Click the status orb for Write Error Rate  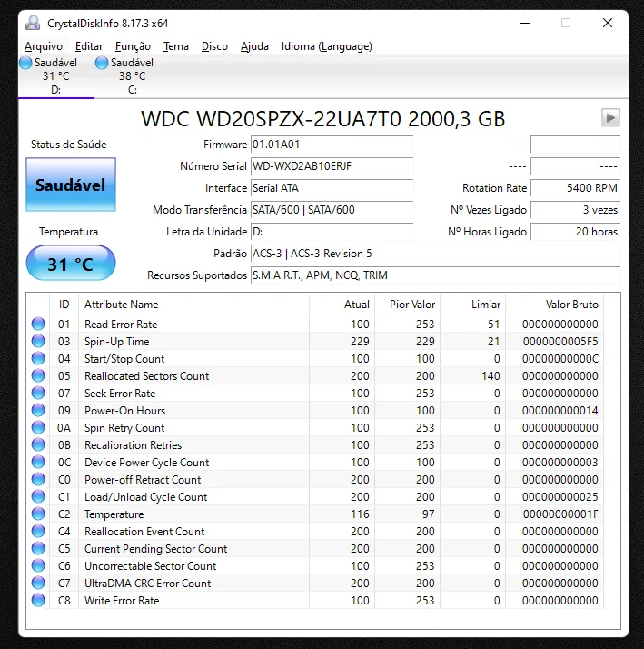[x=38, y=600]
